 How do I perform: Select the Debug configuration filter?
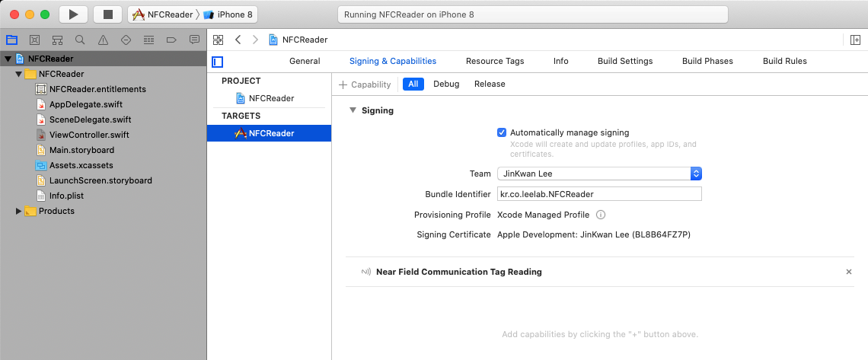coord(446,84)
